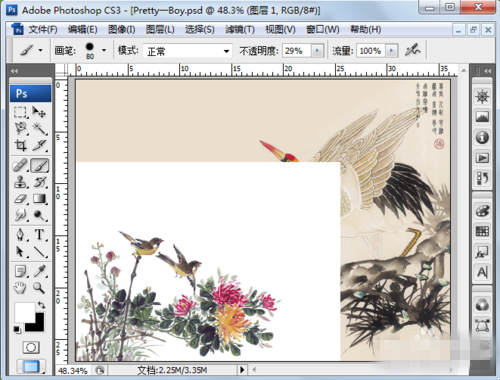This screenshot has height=380, width=500.
Task: Open the Swatches panel icon
Action: [482, 231]
